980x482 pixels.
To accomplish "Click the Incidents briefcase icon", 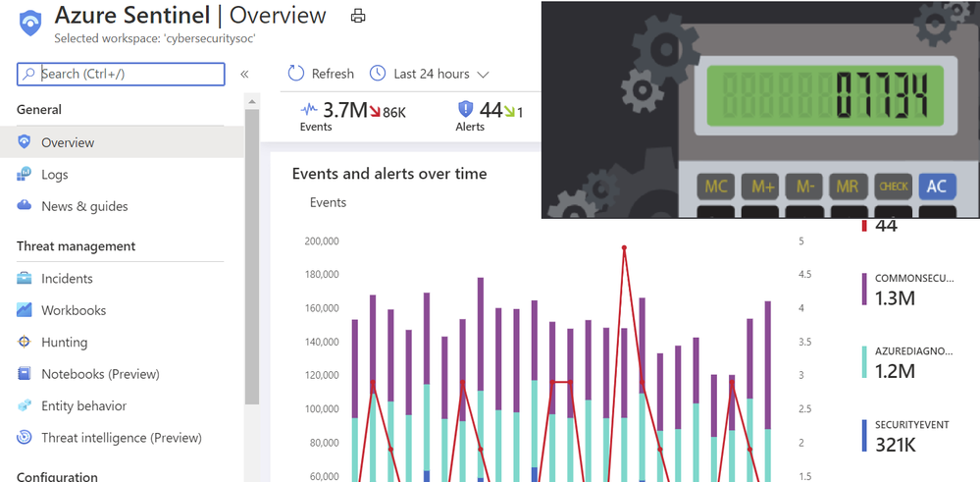I will [x=25, y=278].
